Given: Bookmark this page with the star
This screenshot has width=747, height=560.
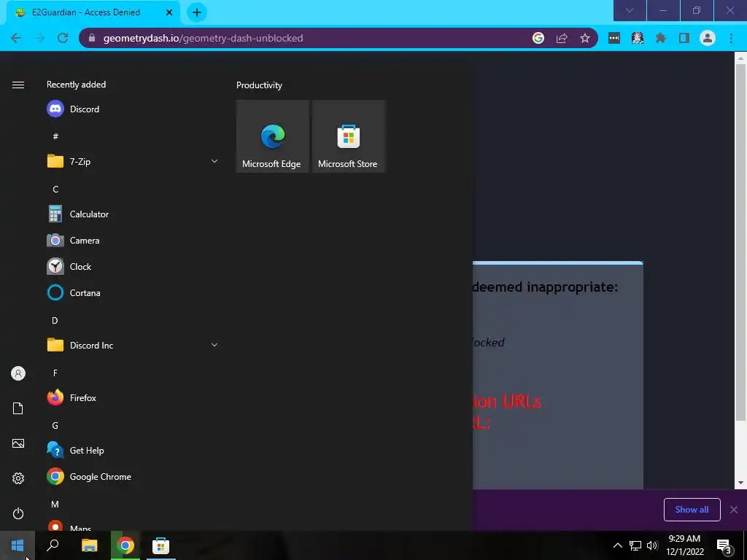Looking at the screenshot, I should (585, 38).
